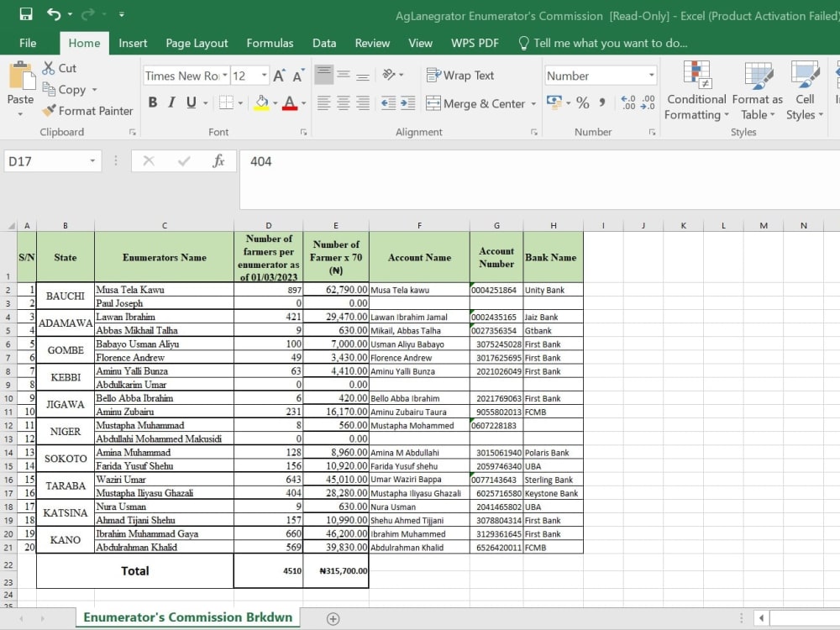Switch to the Page Layout tab
The image size is (840, 630).
197,43
